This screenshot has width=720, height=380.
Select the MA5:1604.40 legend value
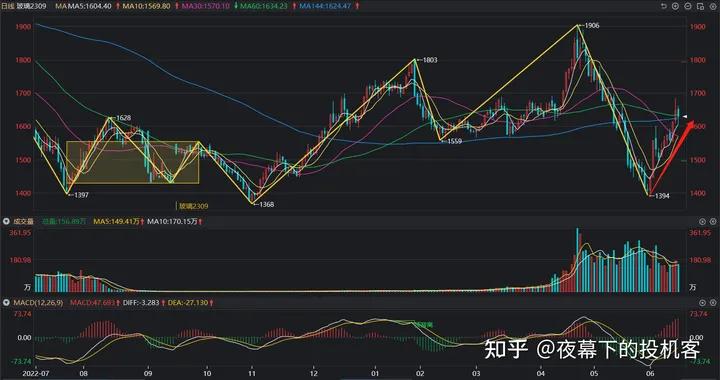point(90,6)
